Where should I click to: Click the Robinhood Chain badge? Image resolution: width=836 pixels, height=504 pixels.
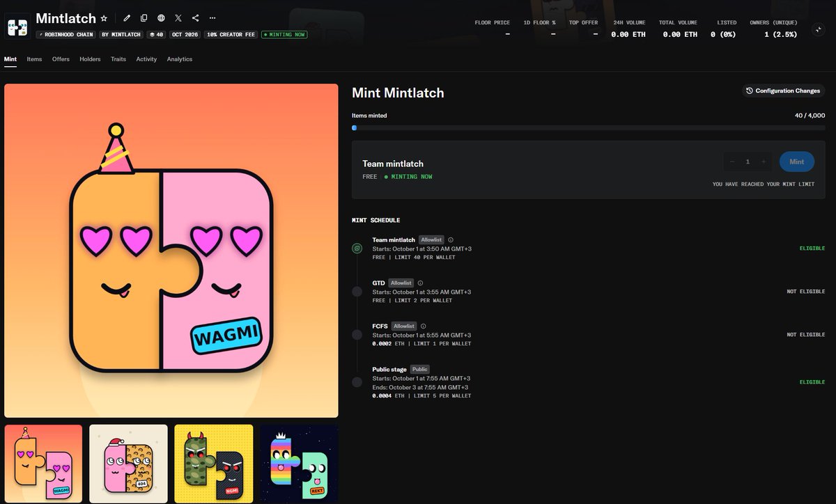tap(65, 34)
